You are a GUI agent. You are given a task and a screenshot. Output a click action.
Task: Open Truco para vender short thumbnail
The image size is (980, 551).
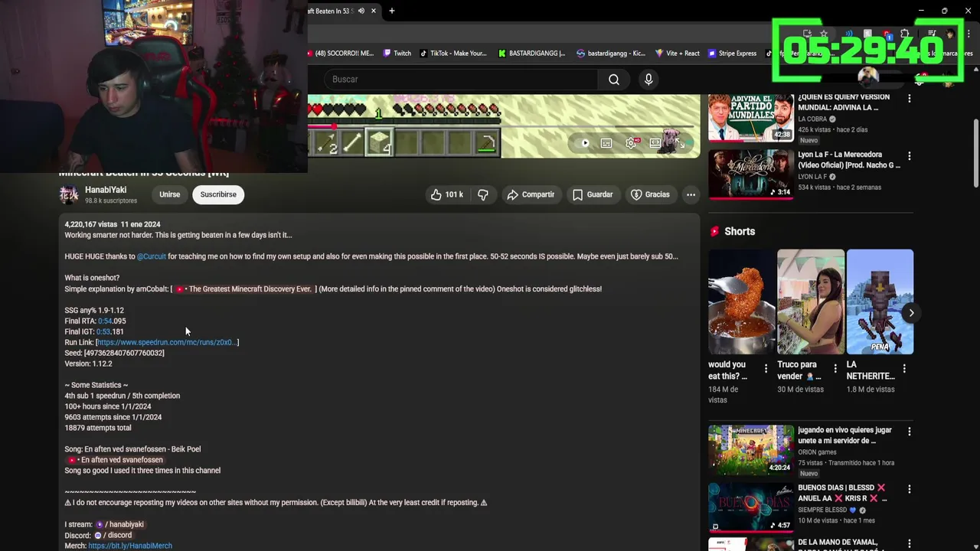click(811, 302)
